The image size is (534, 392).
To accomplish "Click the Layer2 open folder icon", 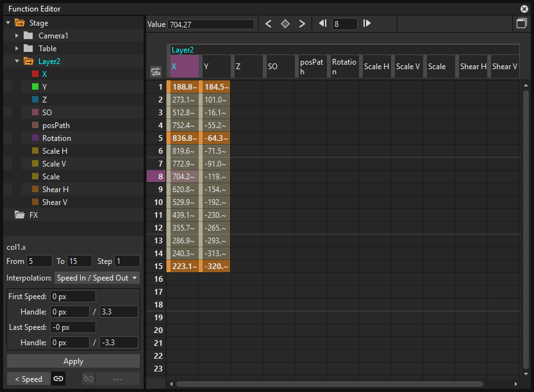I will 29,61.
